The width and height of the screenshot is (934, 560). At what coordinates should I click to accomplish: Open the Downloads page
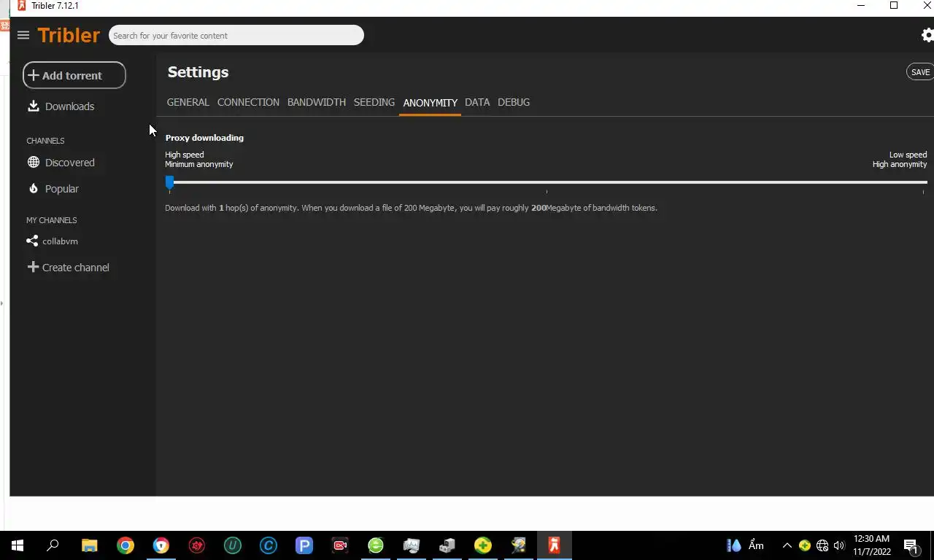tap(61, 106)
